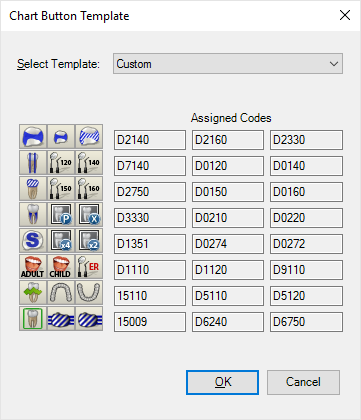The height and width of the screenshot is (420, 361).
Task: Select the lower denture arch icon
Action: (x=89, y=293)
